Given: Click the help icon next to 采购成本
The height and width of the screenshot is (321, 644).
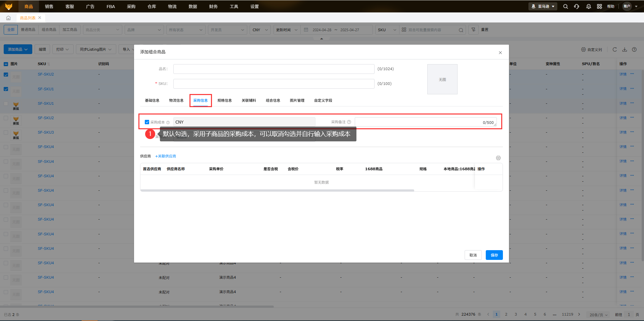Looking at the screenshot, I should 168,123.
